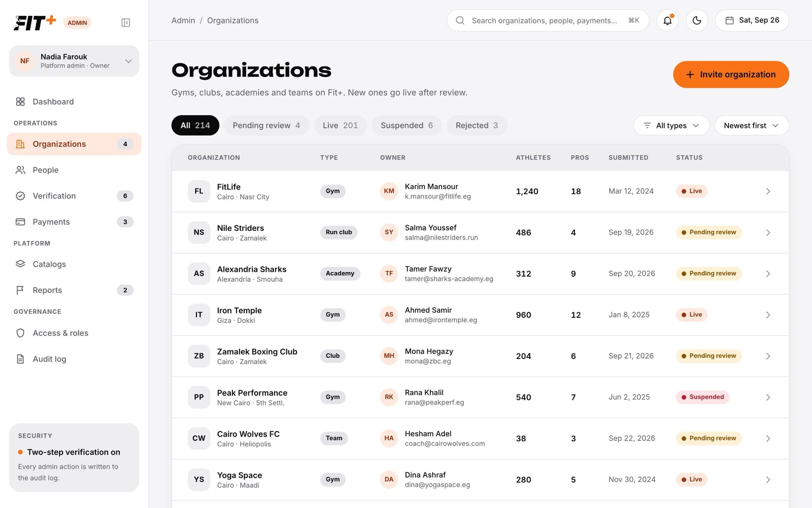Open Audit log in sidebar
812x508 pixels.
click(x=74, y=359)
